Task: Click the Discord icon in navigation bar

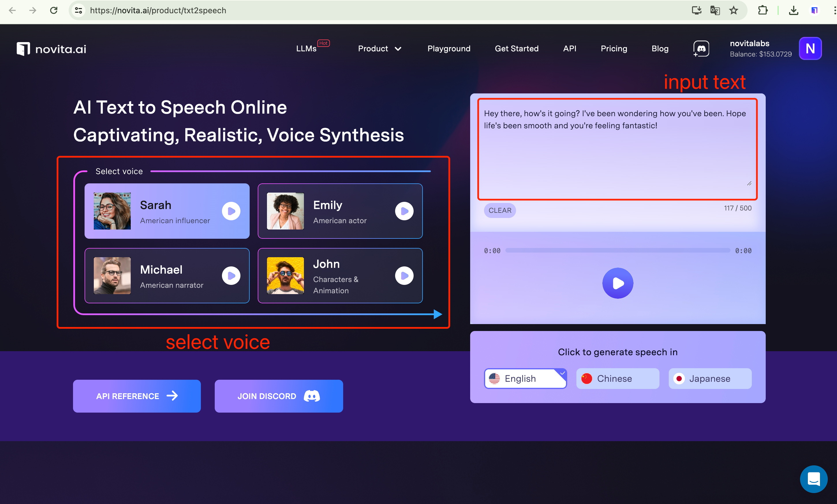Action: [x=701, y=49]
